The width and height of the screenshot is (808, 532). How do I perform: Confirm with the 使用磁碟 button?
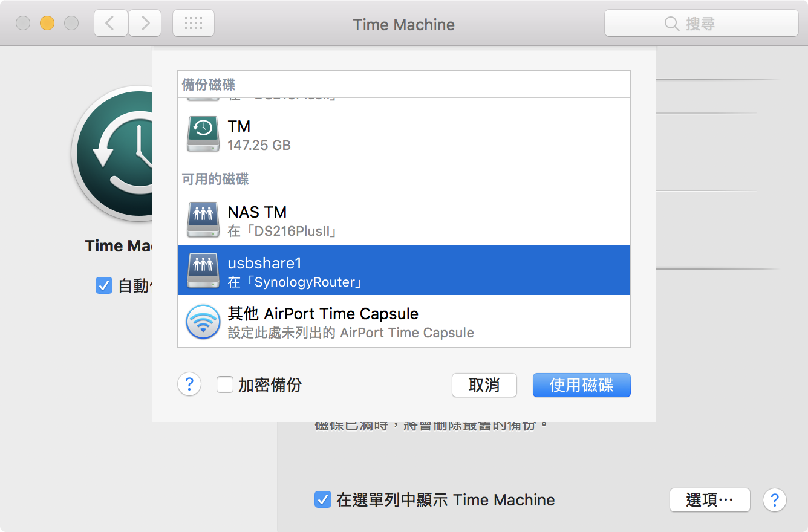tap(581, 385)
